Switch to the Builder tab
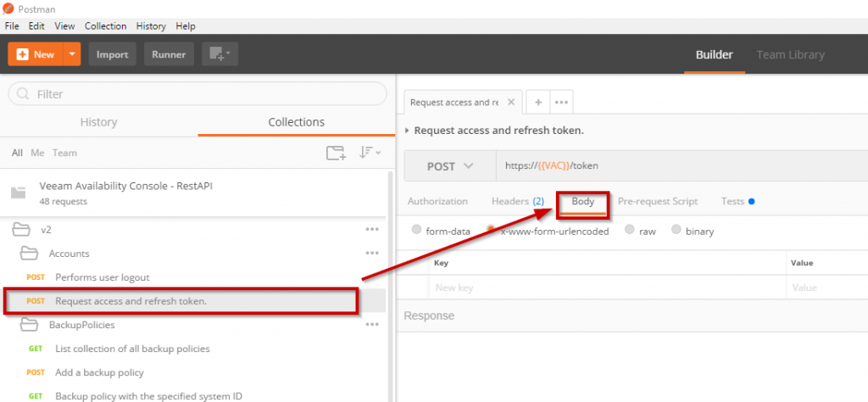868x402 pixels. pos(714,55)
